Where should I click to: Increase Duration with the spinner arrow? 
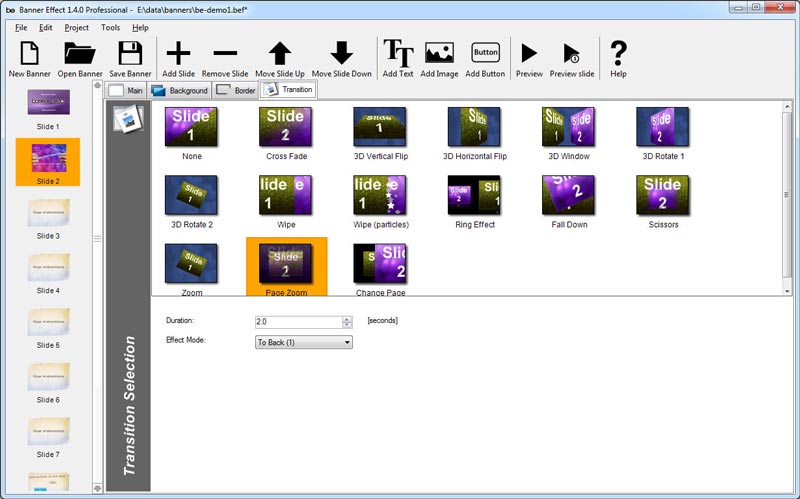click(347, 319)
